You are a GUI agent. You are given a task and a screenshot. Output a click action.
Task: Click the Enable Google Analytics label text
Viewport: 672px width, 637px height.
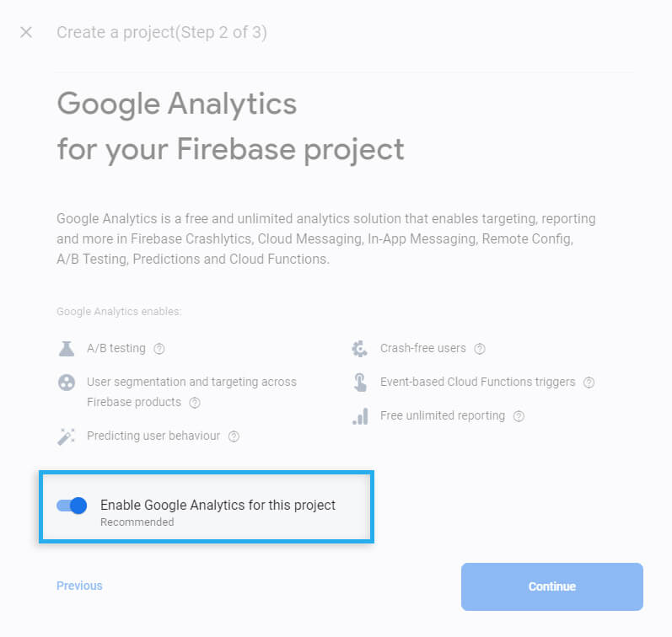coord(218,506)
